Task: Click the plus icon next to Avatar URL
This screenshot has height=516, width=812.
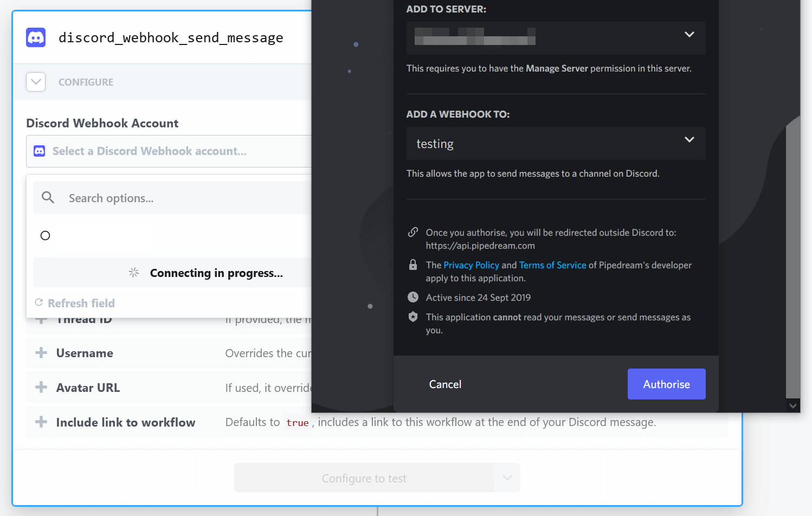Action: click(x=41, y=387)
